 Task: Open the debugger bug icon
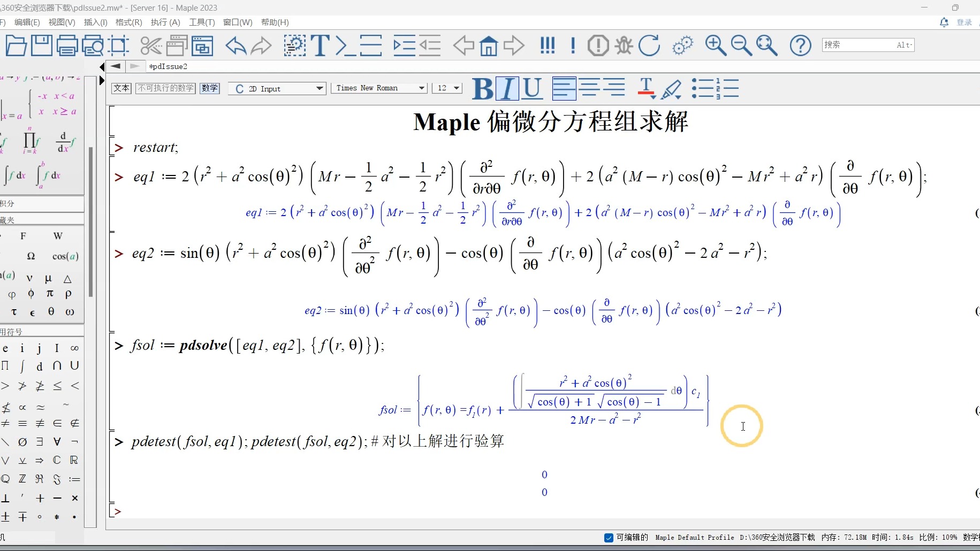(x=624, y=45)
